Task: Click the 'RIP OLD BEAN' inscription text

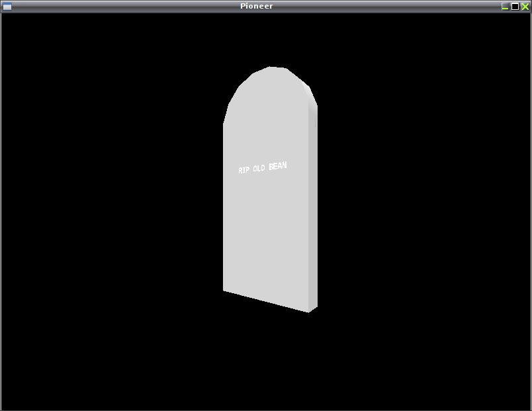Action: pos(263,167)
